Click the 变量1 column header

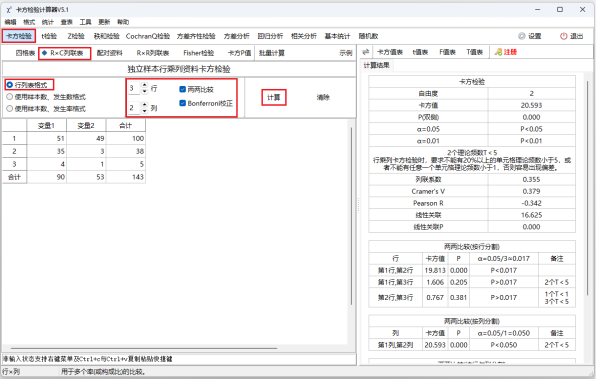click(46, 125)
